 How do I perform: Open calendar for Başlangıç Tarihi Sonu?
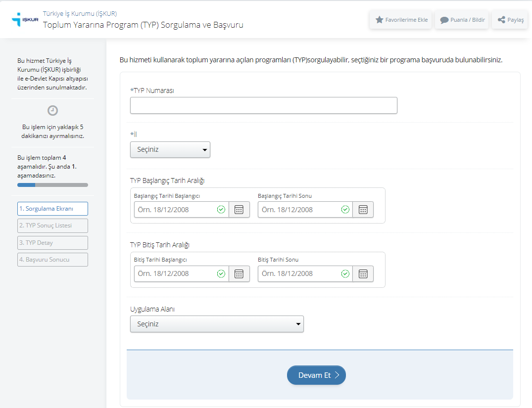[x=363, y=210]
